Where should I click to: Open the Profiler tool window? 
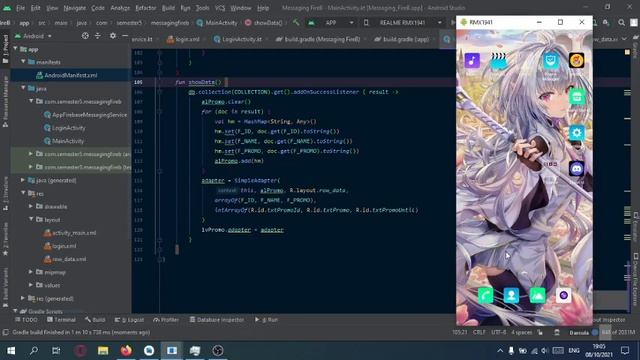point(166,320)
